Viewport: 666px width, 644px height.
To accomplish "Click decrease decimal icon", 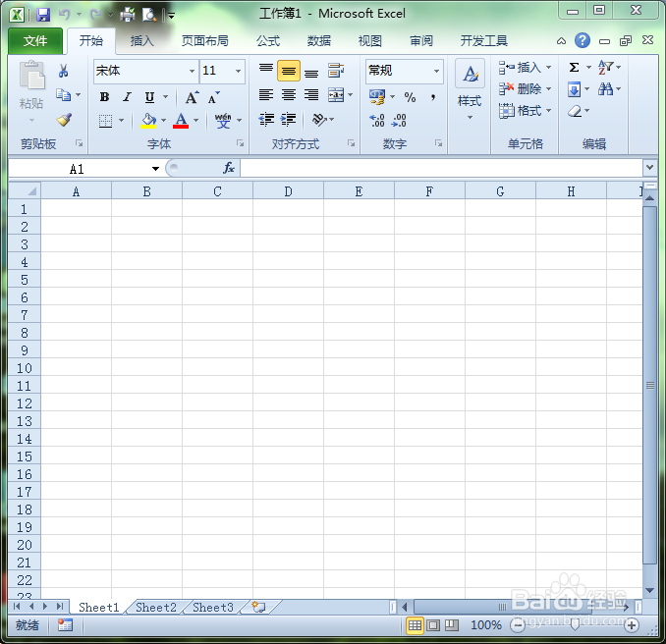I will click(x=399, y=120).
